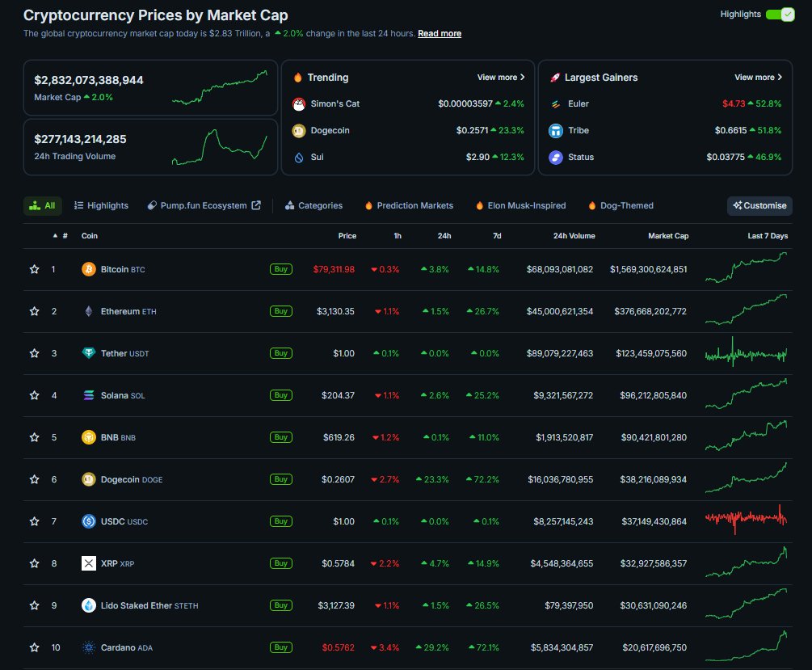Click the USDC logo icon

pos(89,521)
